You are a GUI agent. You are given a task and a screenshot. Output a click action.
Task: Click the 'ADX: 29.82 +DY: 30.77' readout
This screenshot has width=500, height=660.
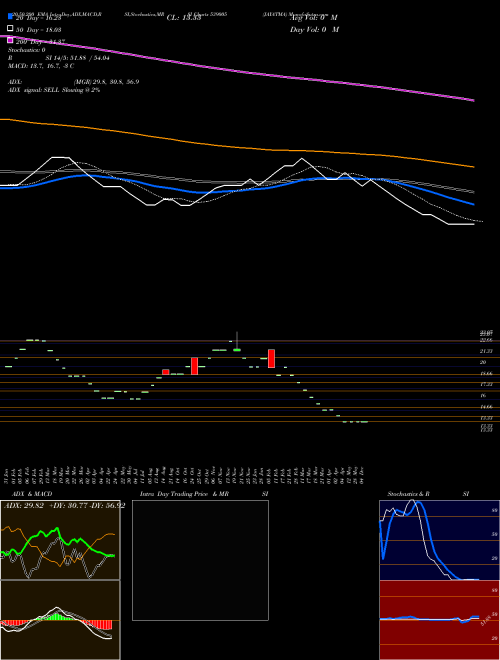click(x=64, y=506)
